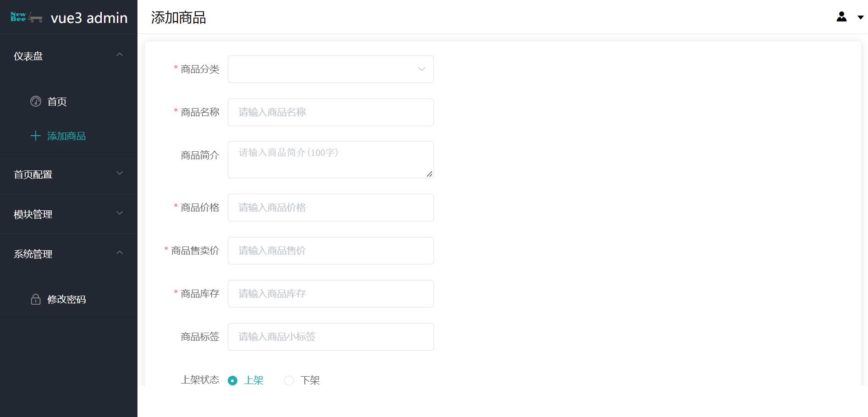
Task: Open the user avatar icon top right
Action: pyautogui.click(x=841, y=17)
